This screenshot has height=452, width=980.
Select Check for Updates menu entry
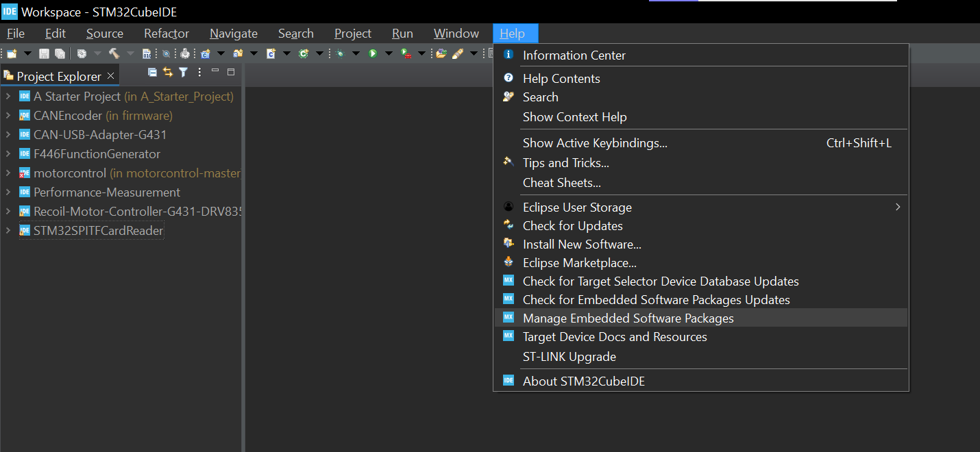pyautogui.click(x=572, y=225)
